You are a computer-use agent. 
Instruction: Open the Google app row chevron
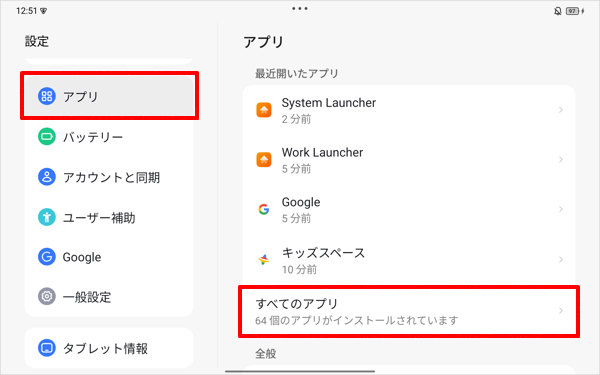tap(561, 209)
